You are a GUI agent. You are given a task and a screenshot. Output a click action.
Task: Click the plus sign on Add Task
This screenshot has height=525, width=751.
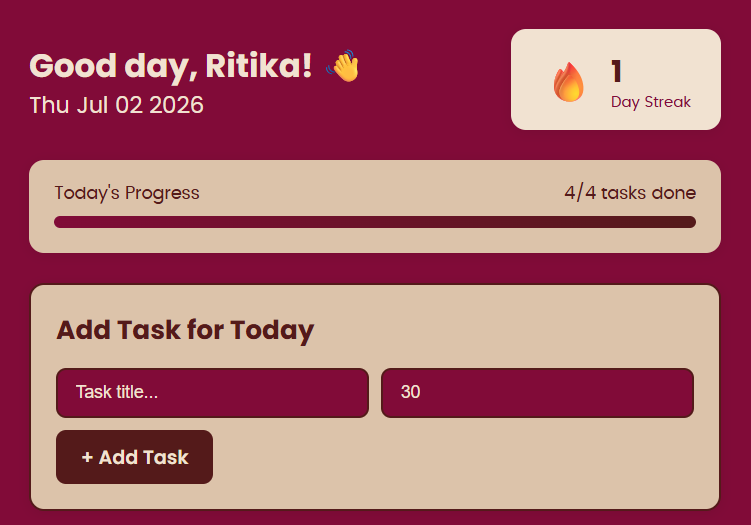(87, 457)
